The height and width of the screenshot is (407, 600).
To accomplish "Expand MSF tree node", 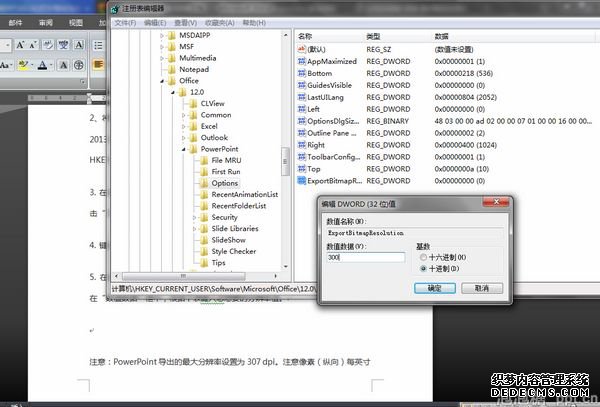I will coord(162,47).
